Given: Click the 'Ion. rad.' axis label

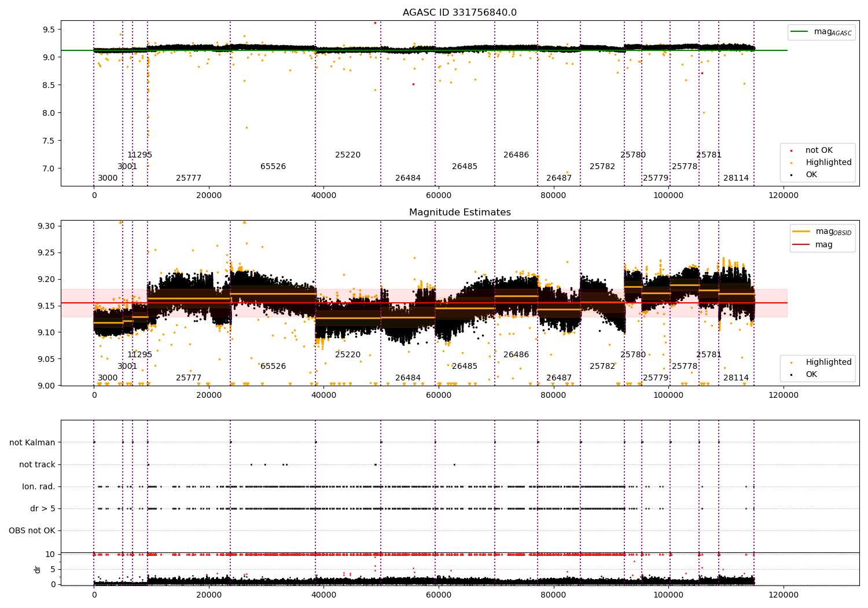Looking at the screenshot, I should 39,486.
